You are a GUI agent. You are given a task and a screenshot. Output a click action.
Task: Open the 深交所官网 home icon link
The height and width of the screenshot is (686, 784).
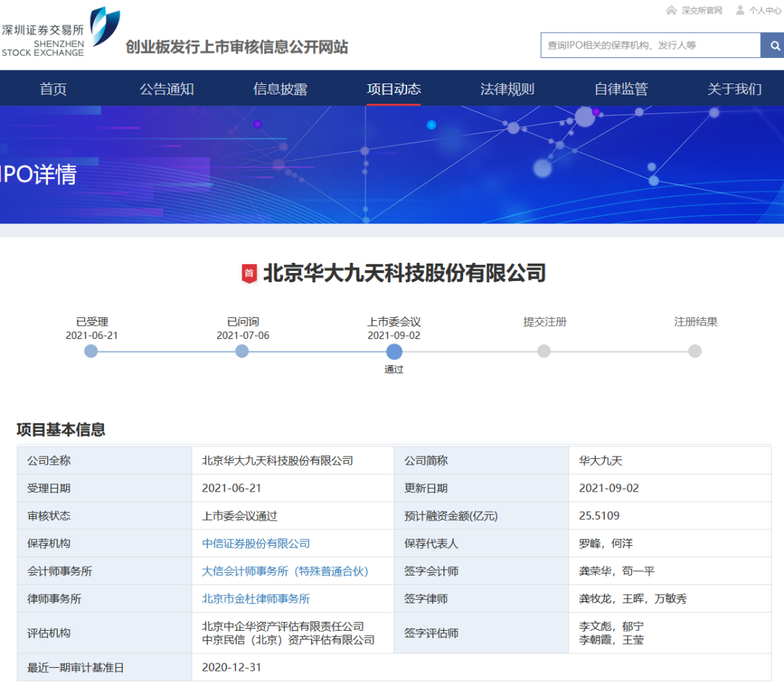[x=694, y=10]
